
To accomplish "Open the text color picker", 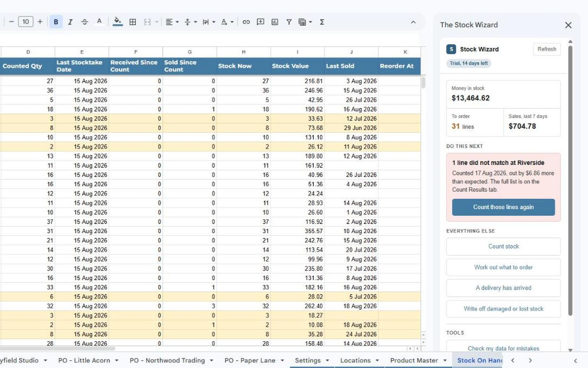I will 99,22.
